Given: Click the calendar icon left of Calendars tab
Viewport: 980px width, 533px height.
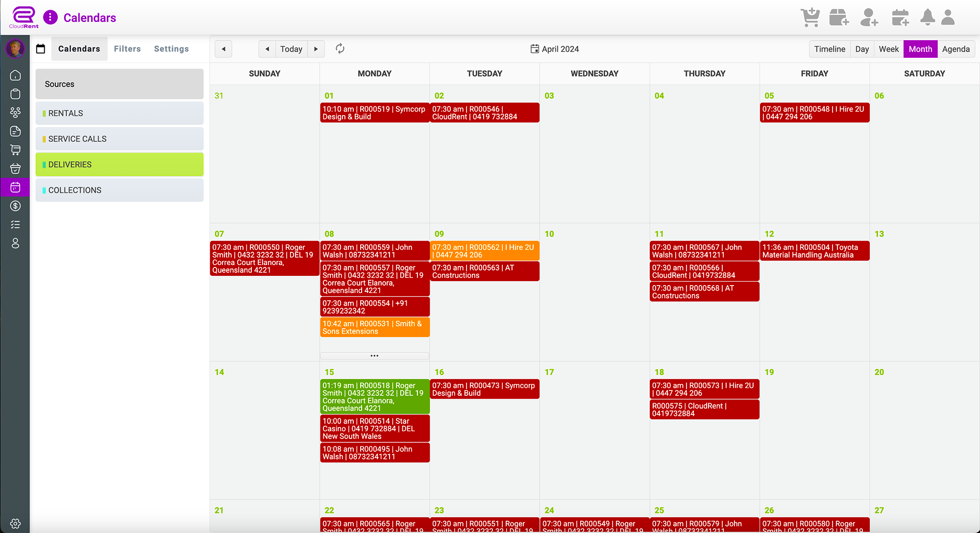Looking at the screenshot, I should (x=41, y=48).
